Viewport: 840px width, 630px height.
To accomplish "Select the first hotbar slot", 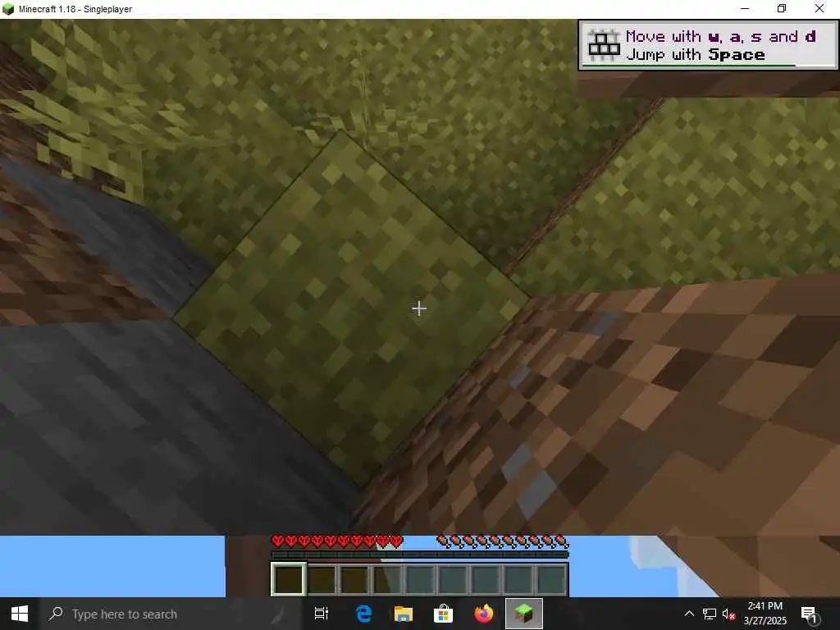I will pyautogui.click(x=288, y=579).
